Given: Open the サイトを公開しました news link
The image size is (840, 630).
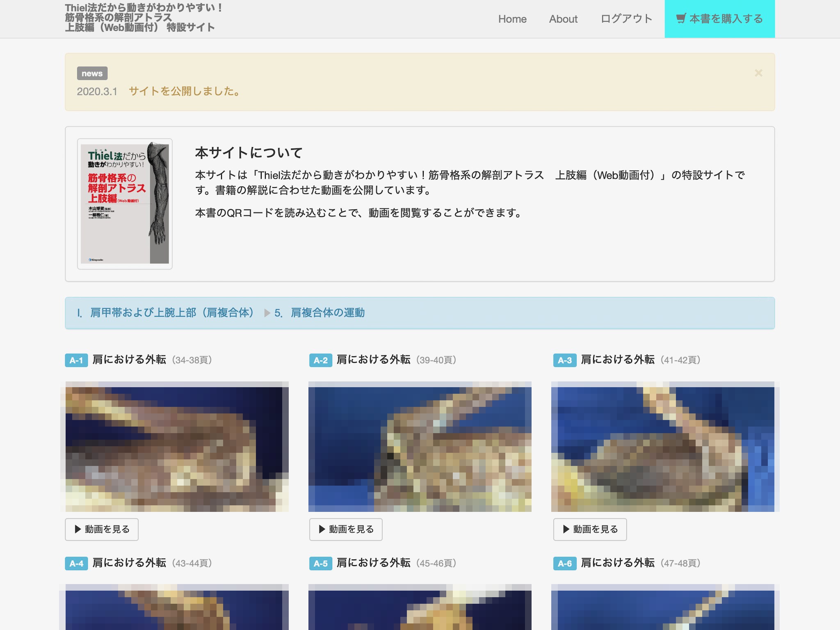Looking at the screenshot, I should click(x=185, y=91).
